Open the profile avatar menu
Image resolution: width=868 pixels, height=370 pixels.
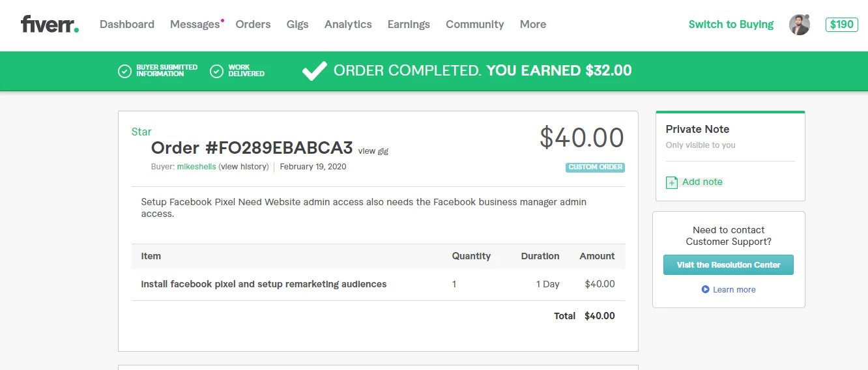tap(799, 25)
